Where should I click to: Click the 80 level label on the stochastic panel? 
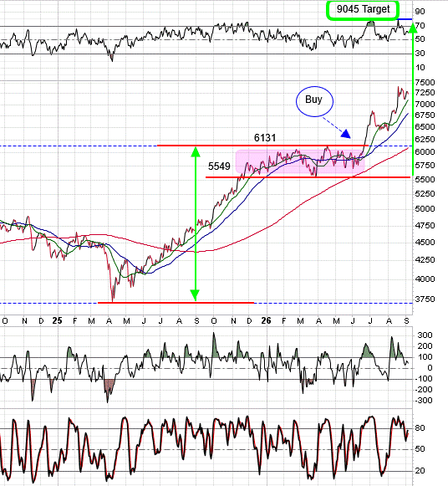click(x=420, y=428)
